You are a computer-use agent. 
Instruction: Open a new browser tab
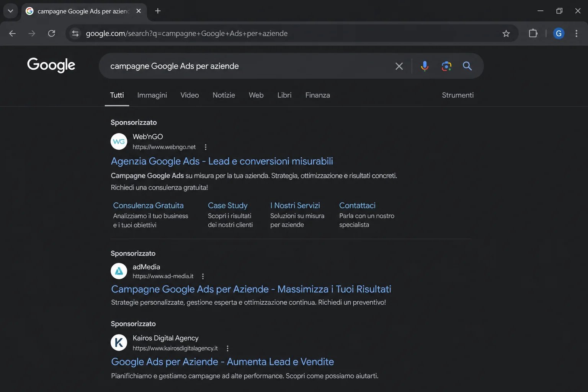(158, 11)
